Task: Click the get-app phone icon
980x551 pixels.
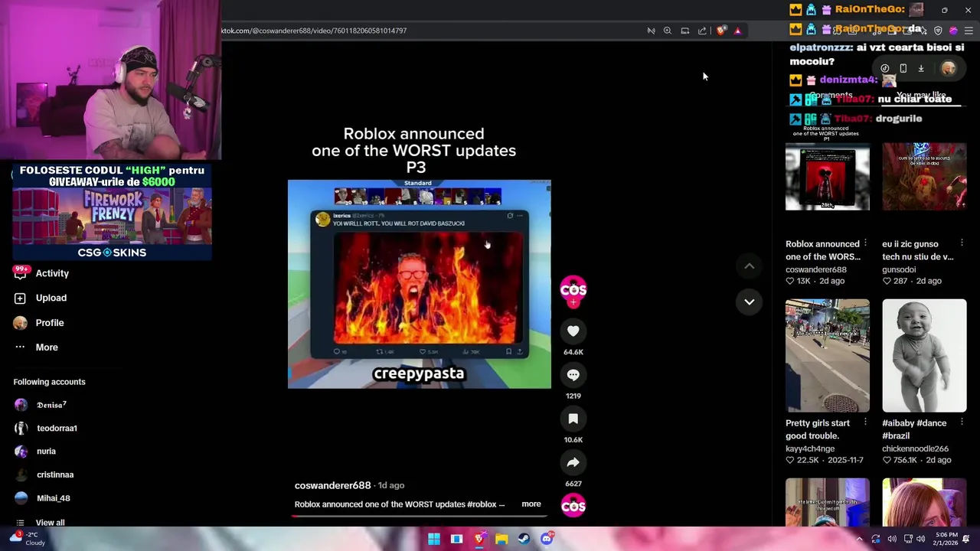Action: tap(903, 68)
